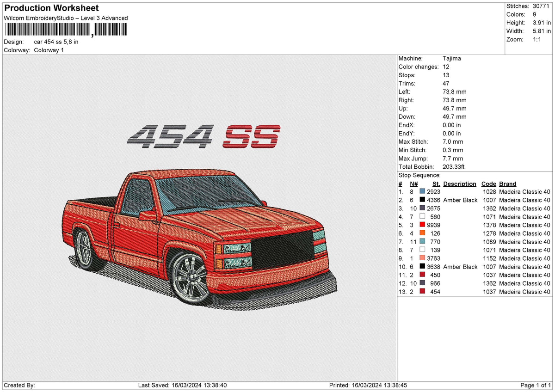Viewport: 555px width, 392px height.
Task: Click the Stops label
Action: (x=407, y=75)
